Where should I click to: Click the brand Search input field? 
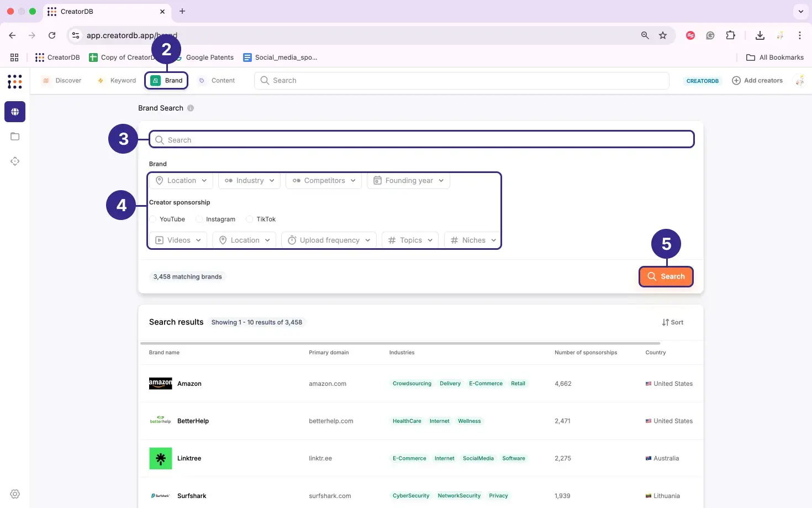(421, 140)
